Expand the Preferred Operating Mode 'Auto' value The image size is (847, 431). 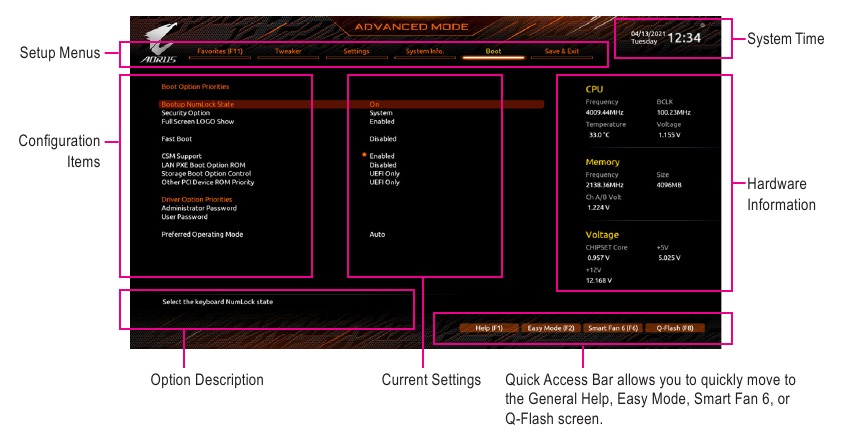pyautogui.click(x=377, y=234)
